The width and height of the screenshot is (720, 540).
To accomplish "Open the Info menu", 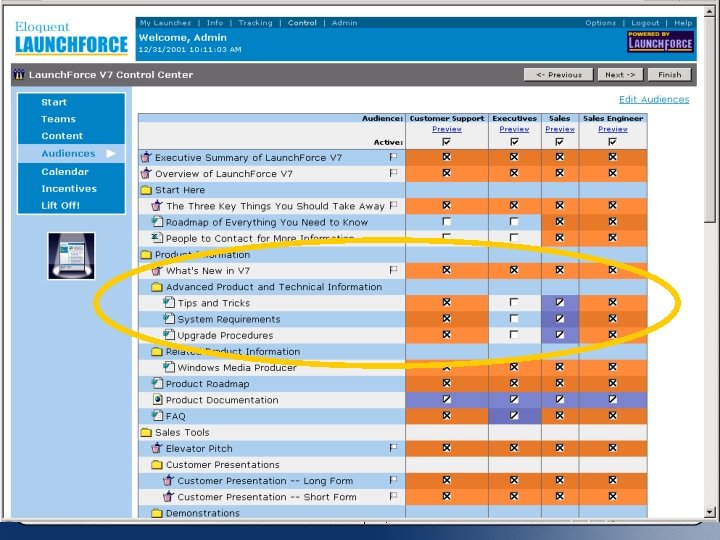I will pyautogui.click(x=215, y=22).
